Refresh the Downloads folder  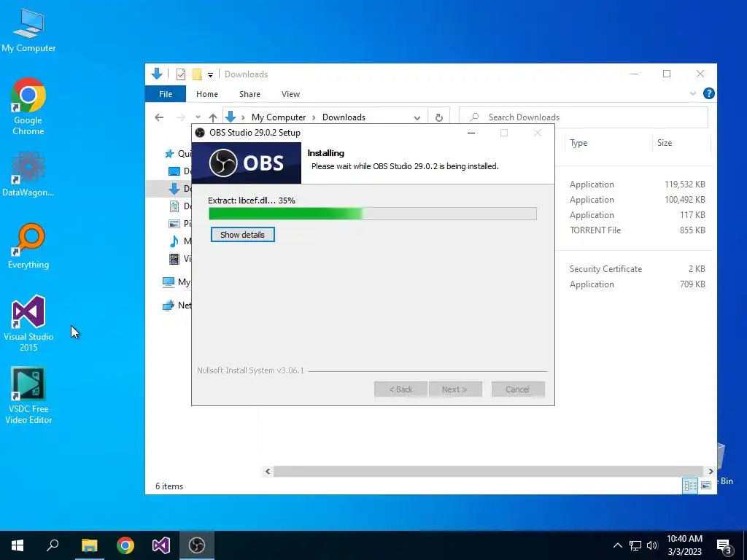[x=438, y=117]
